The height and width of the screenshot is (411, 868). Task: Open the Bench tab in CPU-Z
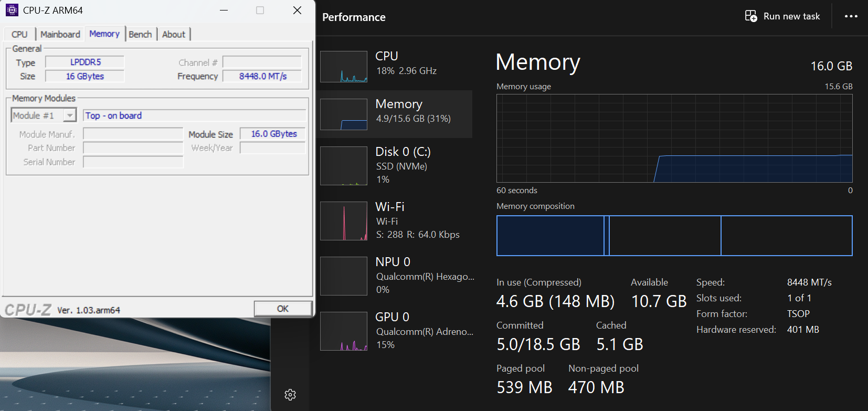pos(140,34)
